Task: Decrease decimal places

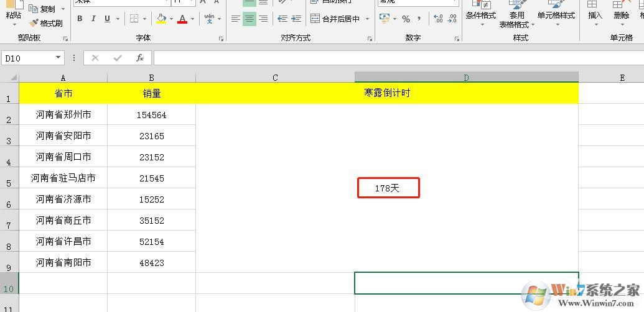Action: point(452,19)
